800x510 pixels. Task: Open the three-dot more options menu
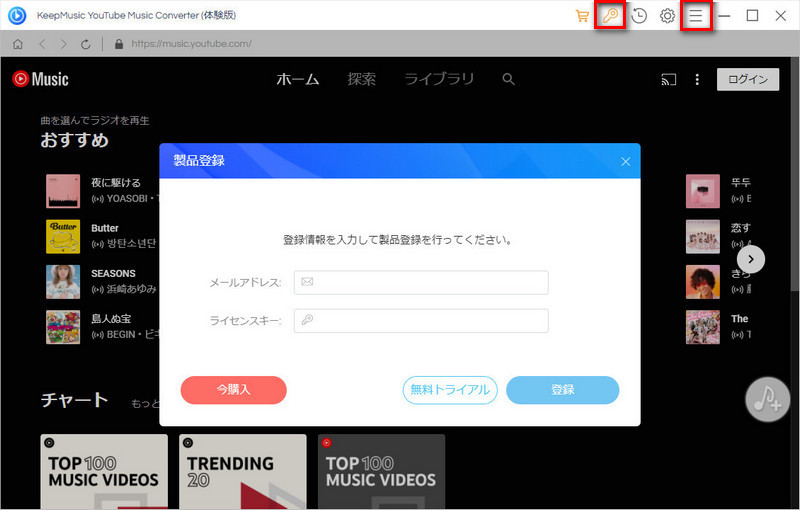697,79
